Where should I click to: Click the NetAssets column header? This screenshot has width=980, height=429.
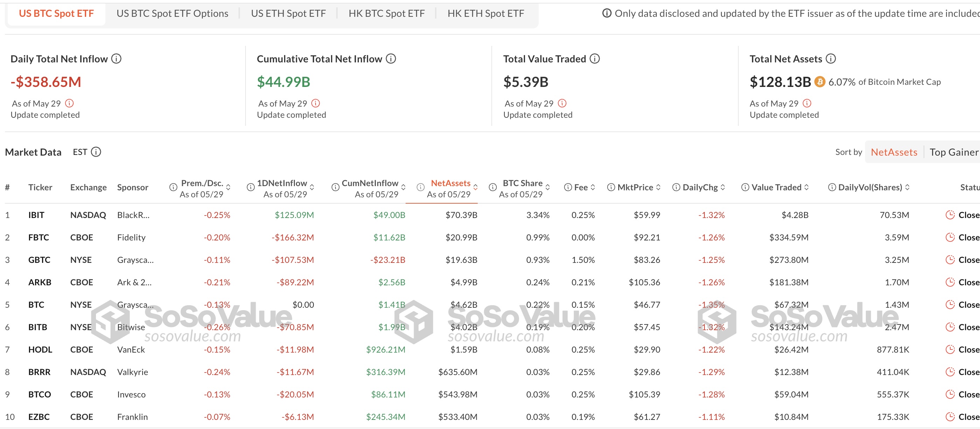(x=450, y=183)
